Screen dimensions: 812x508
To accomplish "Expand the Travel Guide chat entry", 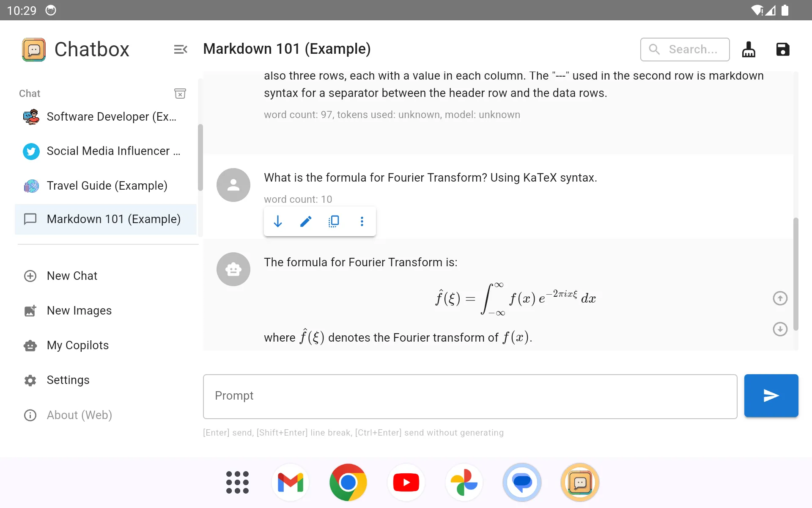I will [107, 185].
